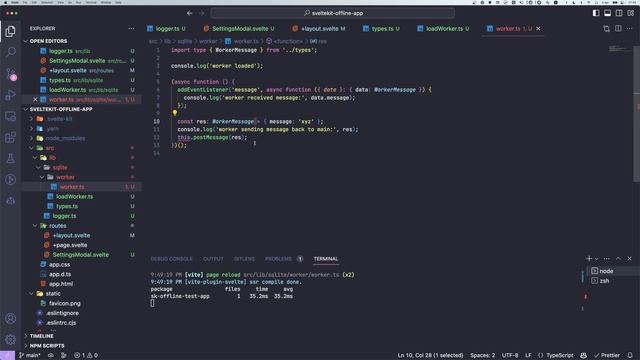Click the Spaces: 2 indentation setting

(x=482, y=356)
